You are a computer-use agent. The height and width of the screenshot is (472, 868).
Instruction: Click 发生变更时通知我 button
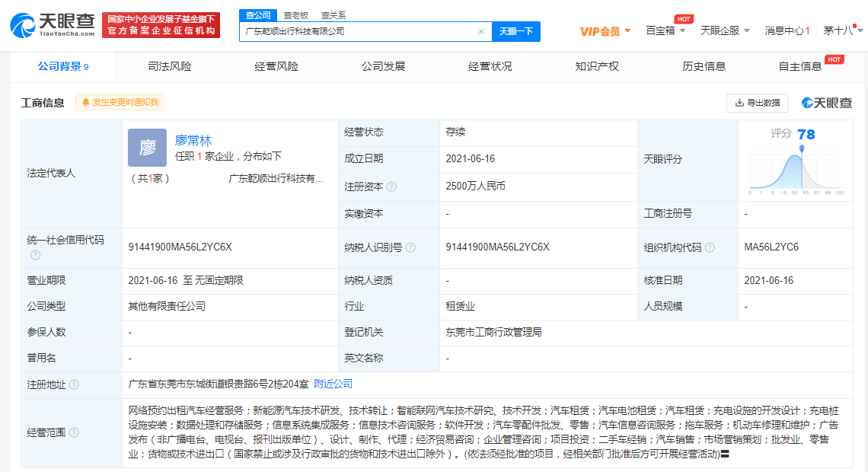click(120, 102)
